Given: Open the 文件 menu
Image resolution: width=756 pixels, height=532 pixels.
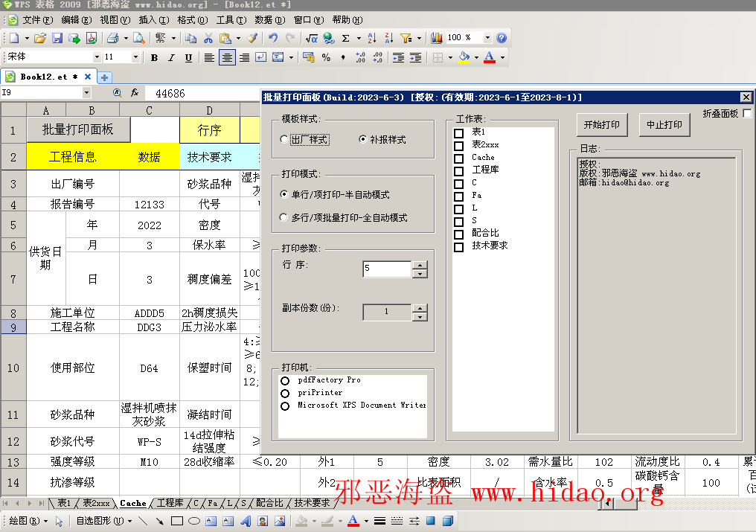Looking at the screenshot, I should point(38,20).
